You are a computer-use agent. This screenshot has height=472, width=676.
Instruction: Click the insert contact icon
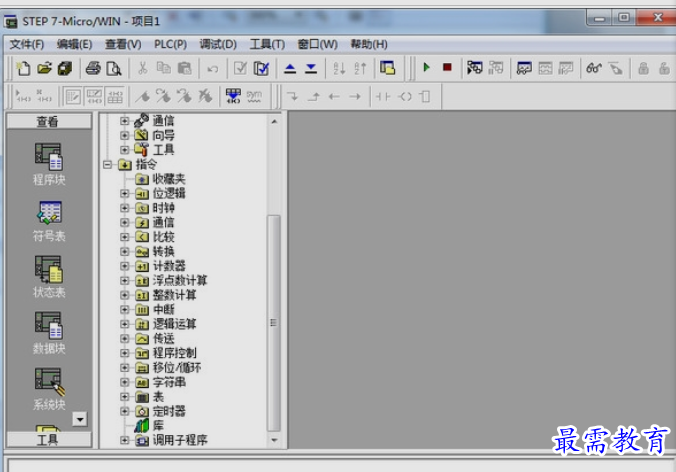coord(383,97)
